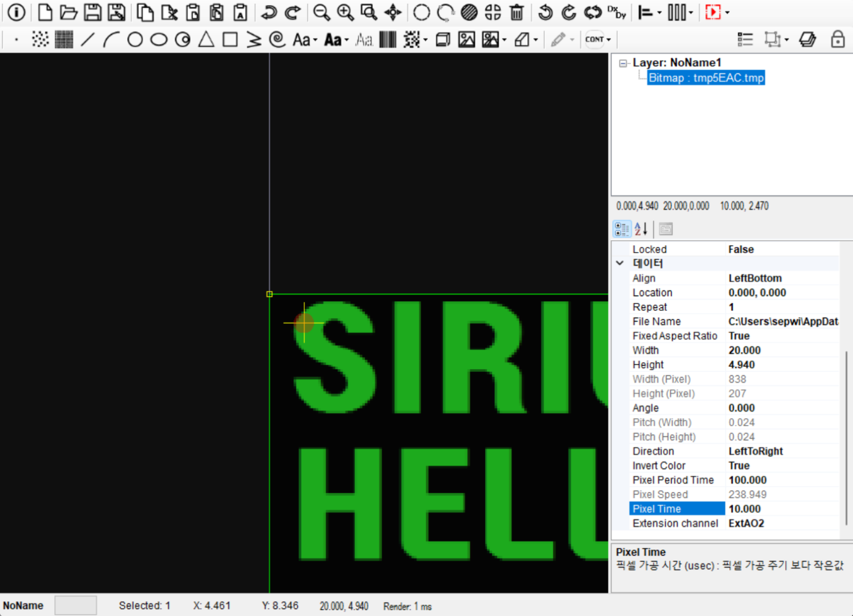Screen dimensions: 853x616
Task: Delete selected entity with trash icon
Action: pyautogui.click(x=517, y=12)
